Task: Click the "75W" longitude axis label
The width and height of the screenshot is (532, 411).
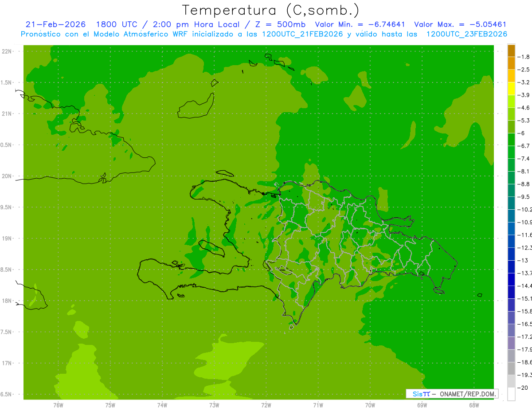Action: [x=110, y=405]
